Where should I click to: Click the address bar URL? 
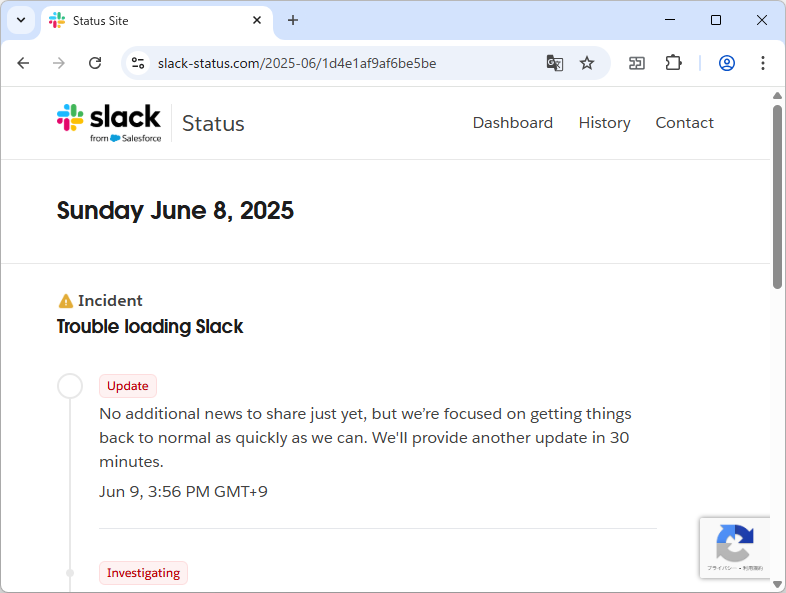point(297,63)
